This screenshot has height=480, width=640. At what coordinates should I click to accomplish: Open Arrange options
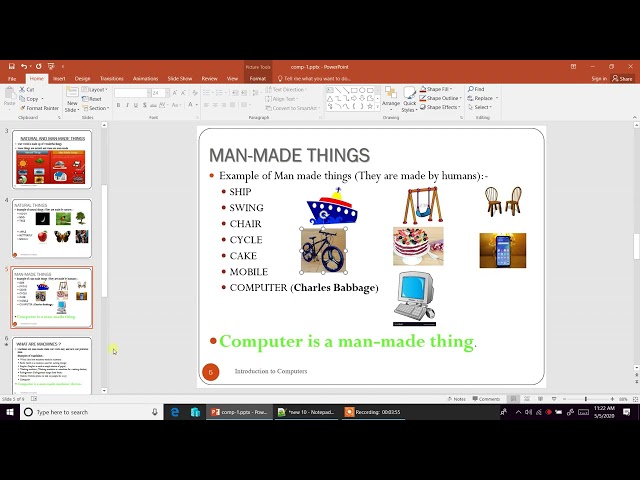[391, 99]
